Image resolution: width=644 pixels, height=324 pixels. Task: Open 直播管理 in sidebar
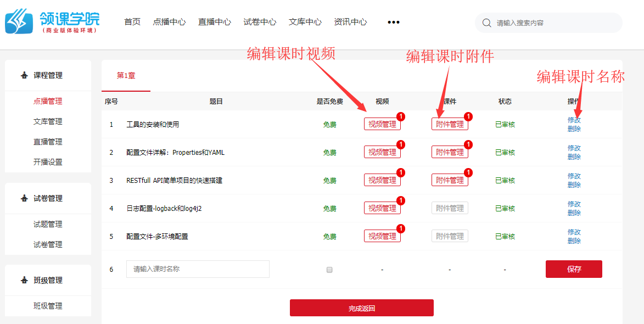48,142
